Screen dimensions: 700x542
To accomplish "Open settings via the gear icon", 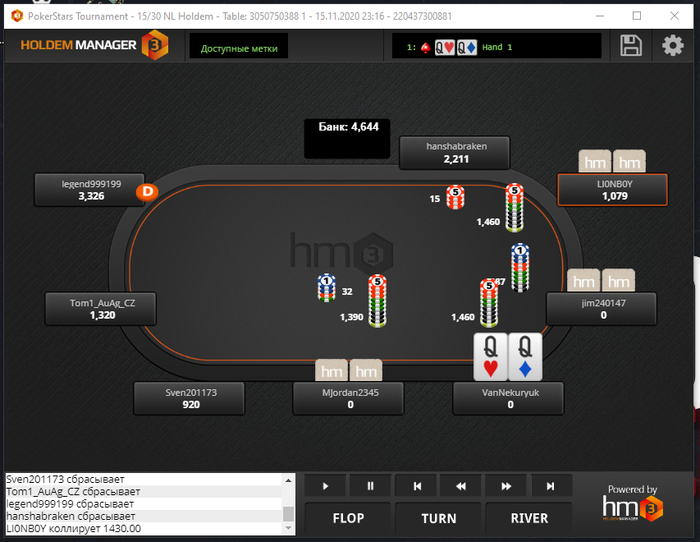I will (673, 46).
